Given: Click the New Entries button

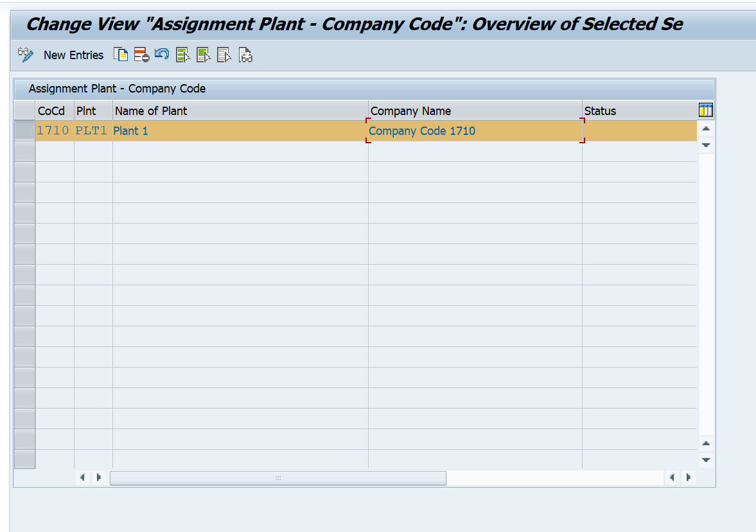Looking at the screenshot, I should 73,55.
